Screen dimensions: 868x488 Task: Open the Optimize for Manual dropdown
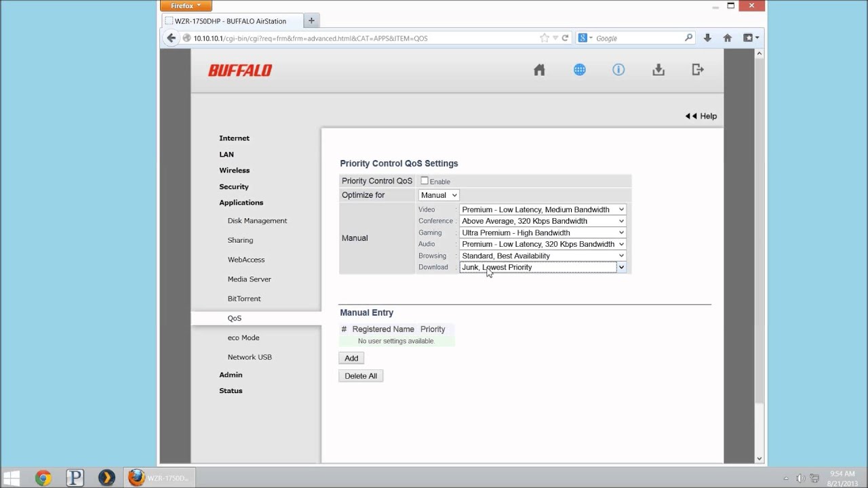[439, 195]
